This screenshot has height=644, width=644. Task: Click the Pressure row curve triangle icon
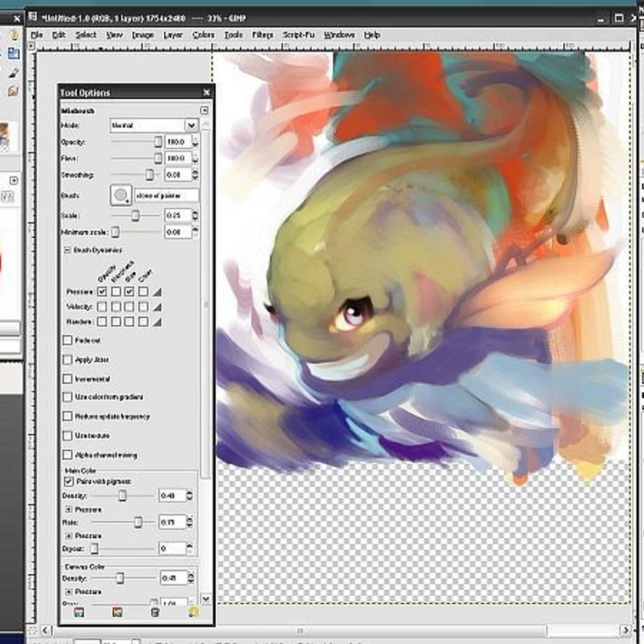157,292
